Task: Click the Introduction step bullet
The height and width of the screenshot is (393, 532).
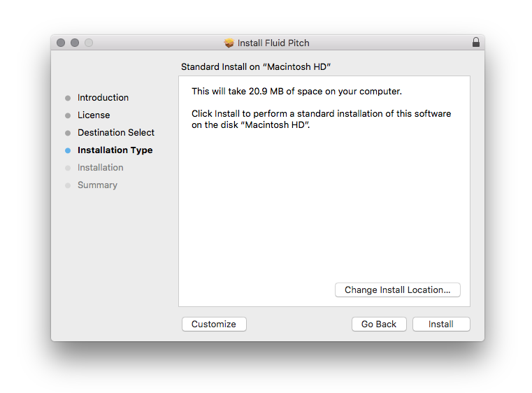Action: point(68,98)
